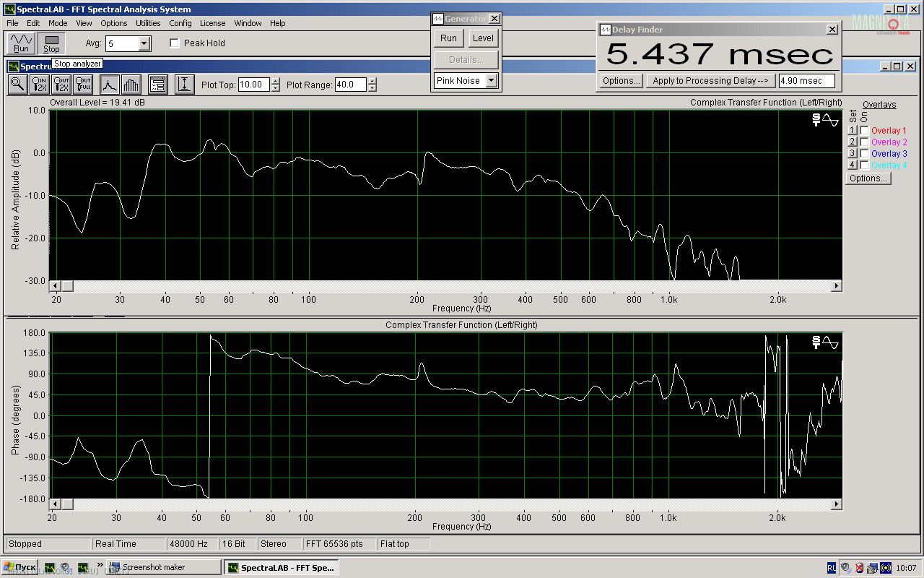Enable Overlay 2 checkbox
924x578 pixels.
(x=864, y=142)
